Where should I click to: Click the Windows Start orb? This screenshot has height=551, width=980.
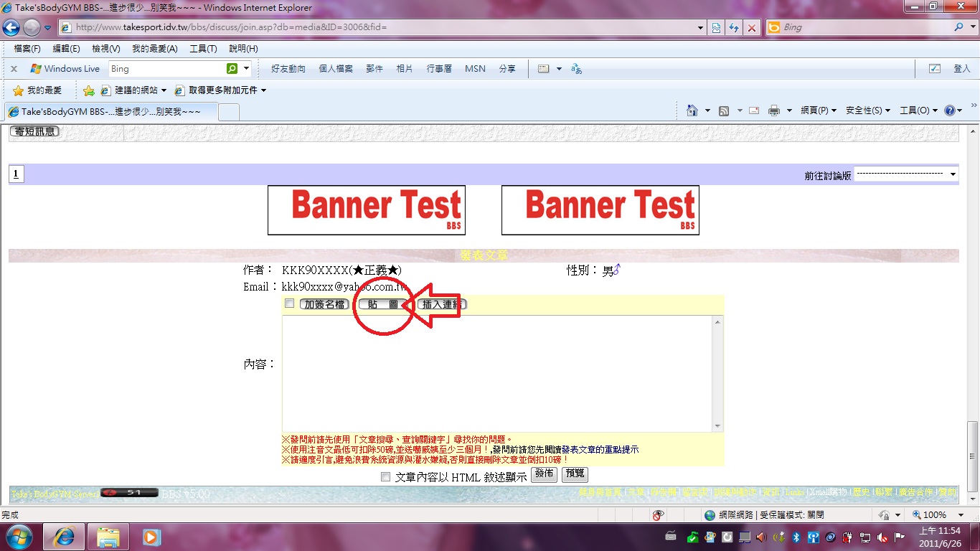pyautogui.click(x=19, y=537)
